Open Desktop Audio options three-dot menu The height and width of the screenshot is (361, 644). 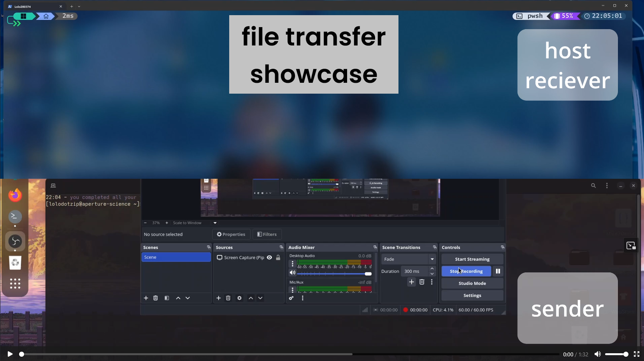coord(293,264)
